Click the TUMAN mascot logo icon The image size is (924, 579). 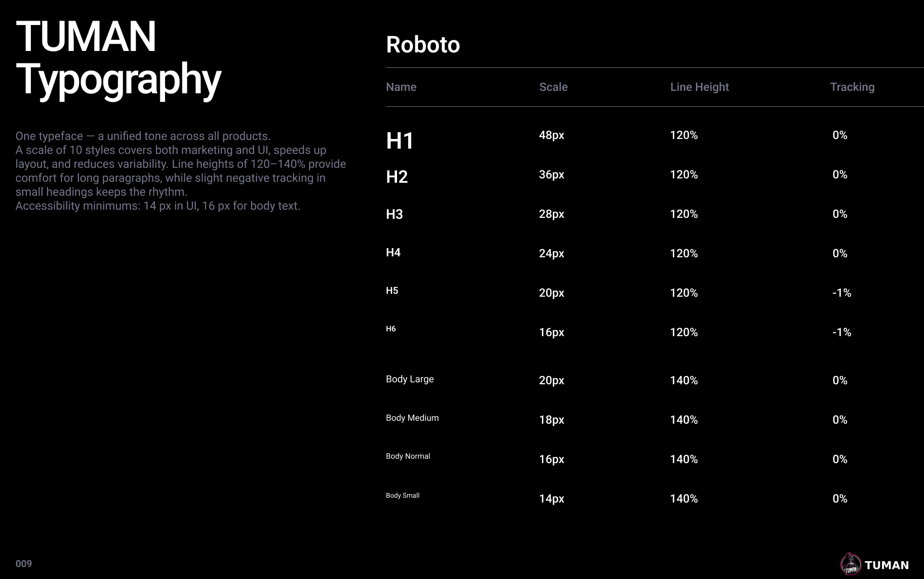click(850, 565)
